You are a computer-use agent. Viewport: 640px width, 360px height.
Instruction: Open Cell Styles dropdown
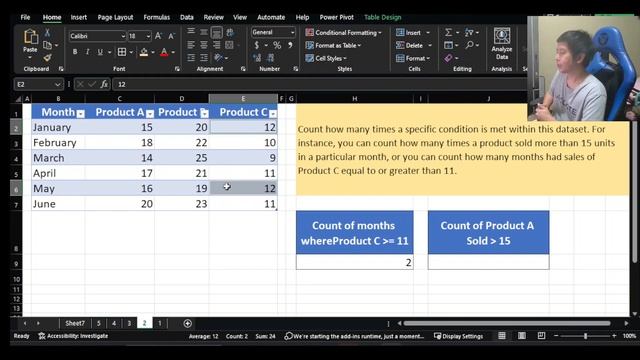(326, 58)
